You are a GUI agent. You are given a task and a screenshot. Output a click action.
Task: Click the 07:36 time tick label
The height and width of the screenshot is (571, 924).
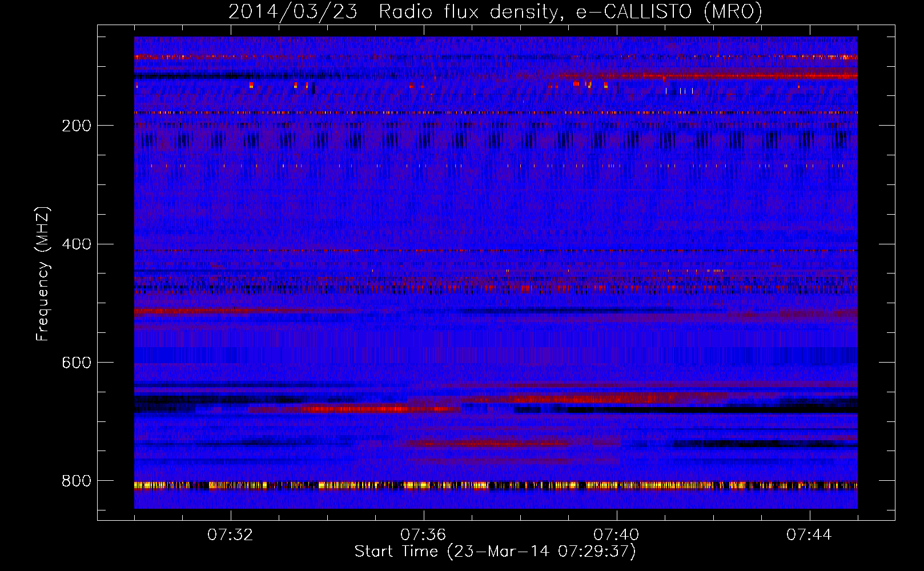424,535
